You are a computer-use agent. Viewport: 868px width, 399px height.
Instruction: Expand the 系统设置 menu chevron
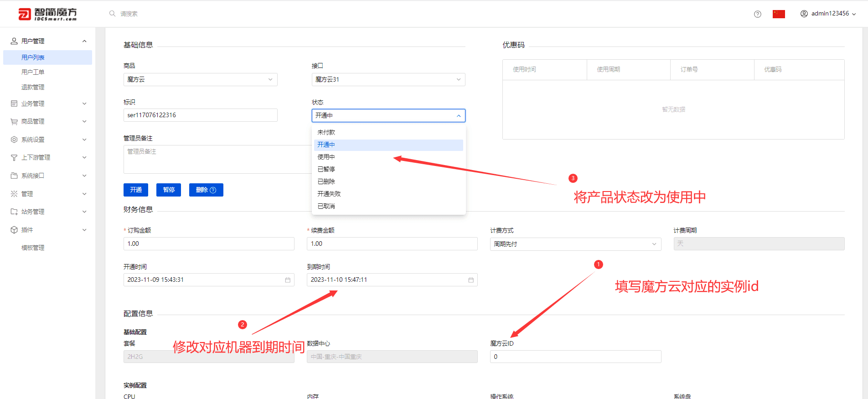click(84, 140)
